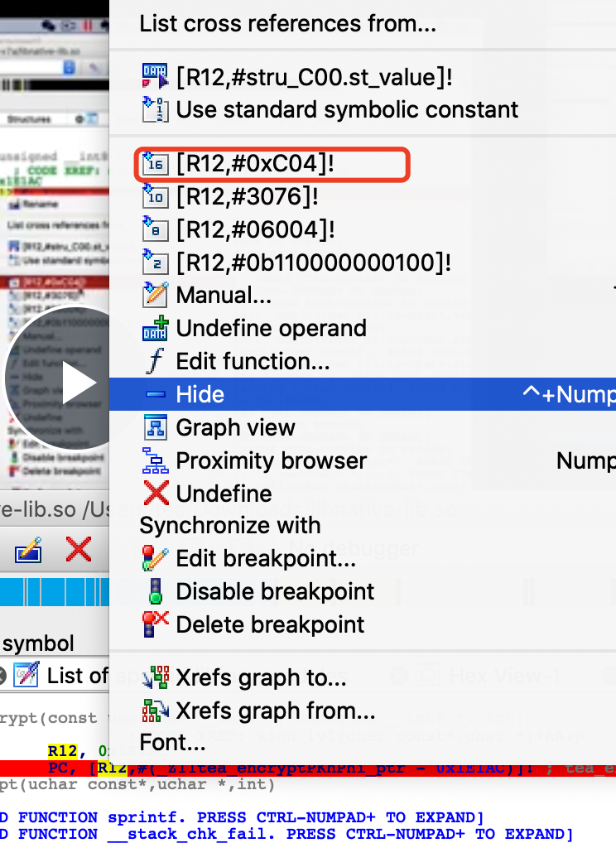
Task: Click the italic f function icon
Action: coord(155,361)
